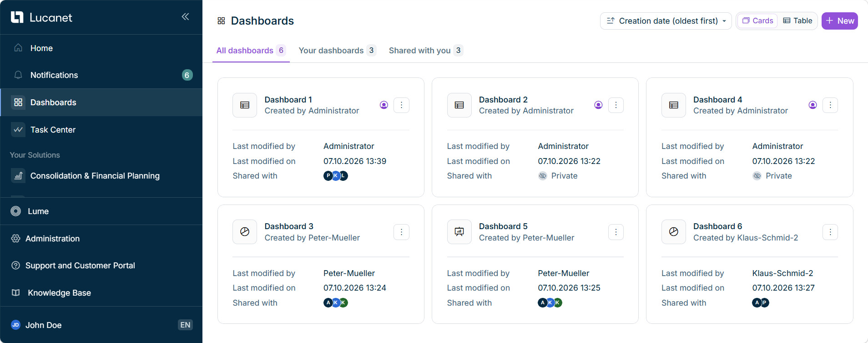Image resolution: width=868 pixels, height=343 pixels.
Task: Switch to Table view
Action: (x=797, y=21)
